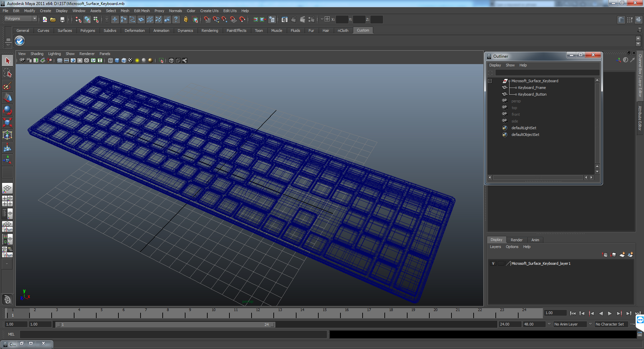644x349 pixels.
Task: Open the No Character Set dropdown arrow
Action: click(591, 324)
